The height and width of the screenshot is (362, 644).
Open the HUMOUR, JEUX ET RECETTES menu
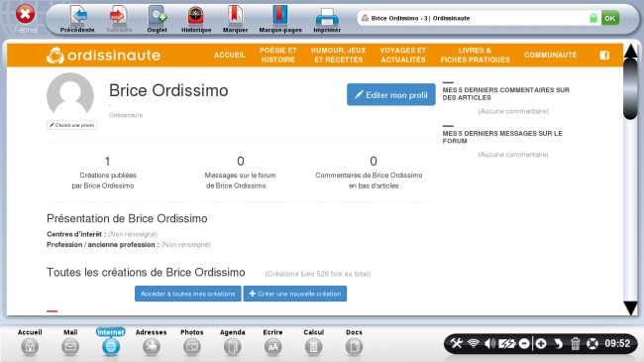[x=339, y=56]
